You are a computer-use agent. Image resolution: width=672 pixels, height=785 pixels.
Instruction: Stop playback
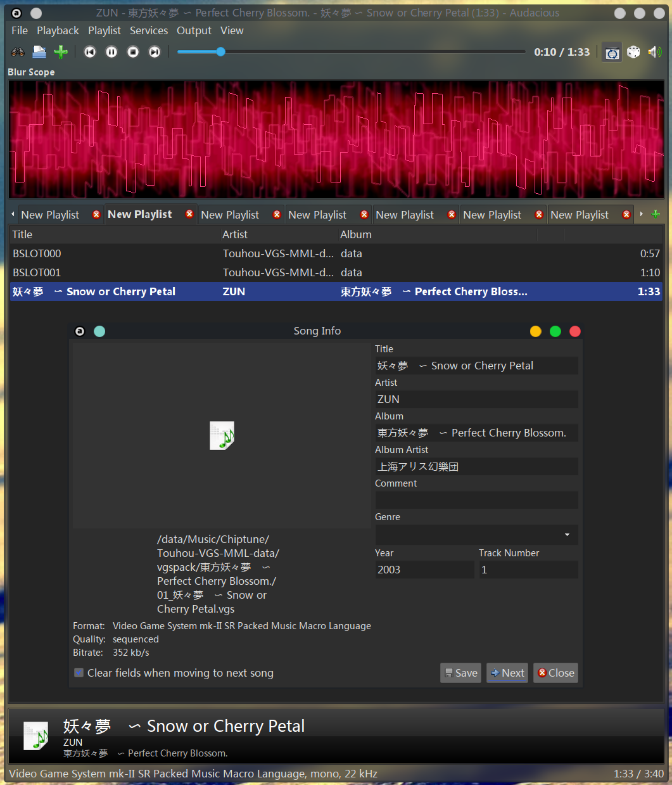[132, 52]
